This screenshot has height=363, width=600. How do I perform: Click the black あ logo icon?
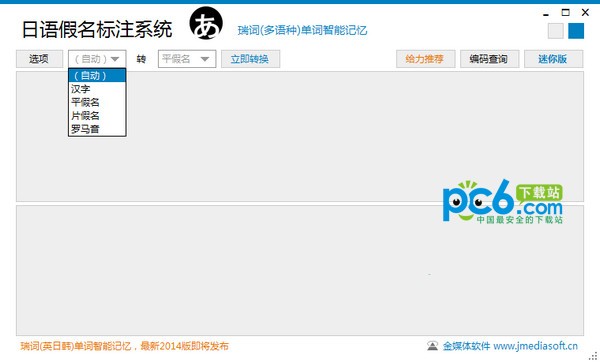click(206, 24)
